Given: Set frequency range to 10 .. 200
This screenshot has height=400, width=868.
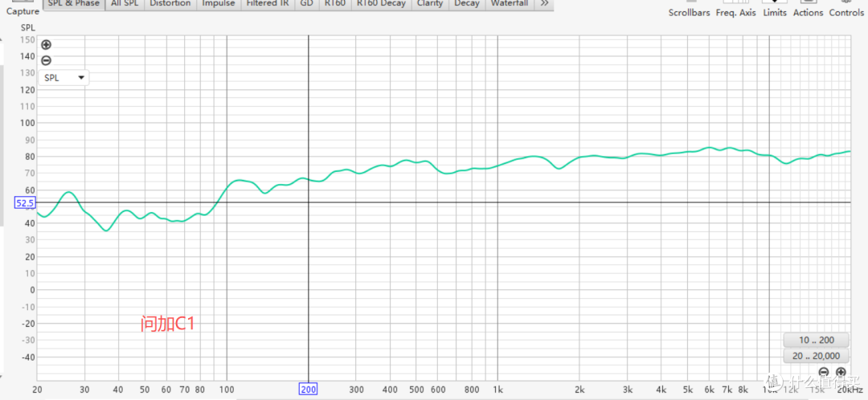Looking at the screenshot, I should pyautogui.click(x=816, y=340).
